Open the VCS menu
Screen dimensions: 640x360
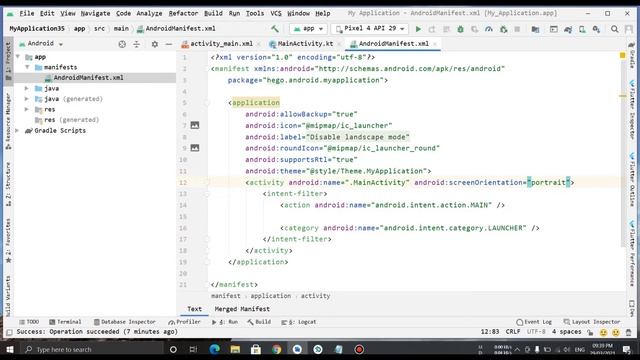coord(276,13)
